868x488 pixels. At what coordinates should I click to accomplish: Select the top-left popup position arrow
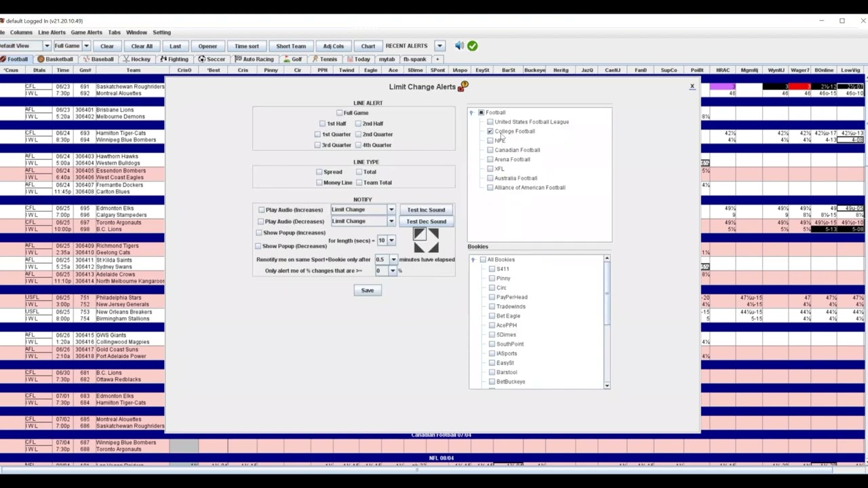[419, 234]
